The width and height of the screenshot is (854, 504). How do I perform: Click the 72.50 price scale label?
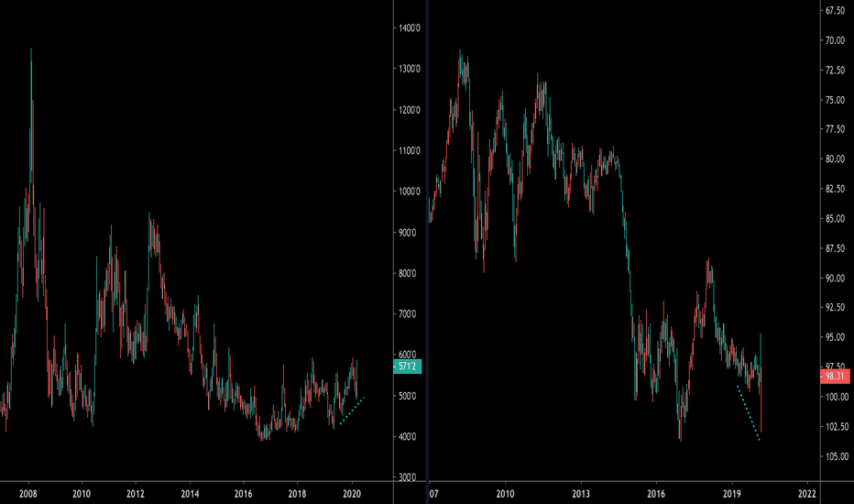point(835,71)
